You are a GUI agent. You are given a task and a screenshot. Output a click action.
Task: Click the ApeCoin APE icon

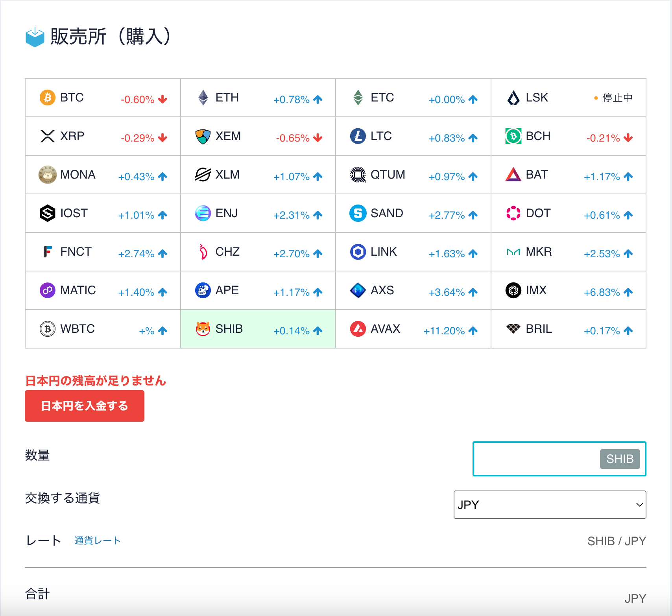click(203, 290)
